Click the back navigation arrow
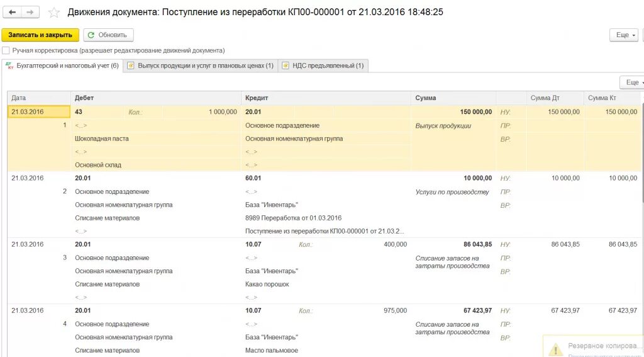 point(13,12)
